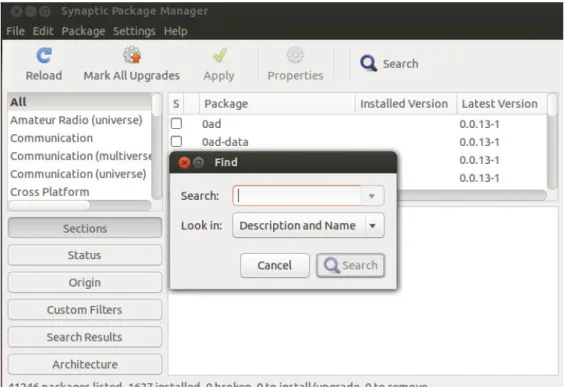
Task: Close the Synaptic Package Manager window
Action: 16,12
